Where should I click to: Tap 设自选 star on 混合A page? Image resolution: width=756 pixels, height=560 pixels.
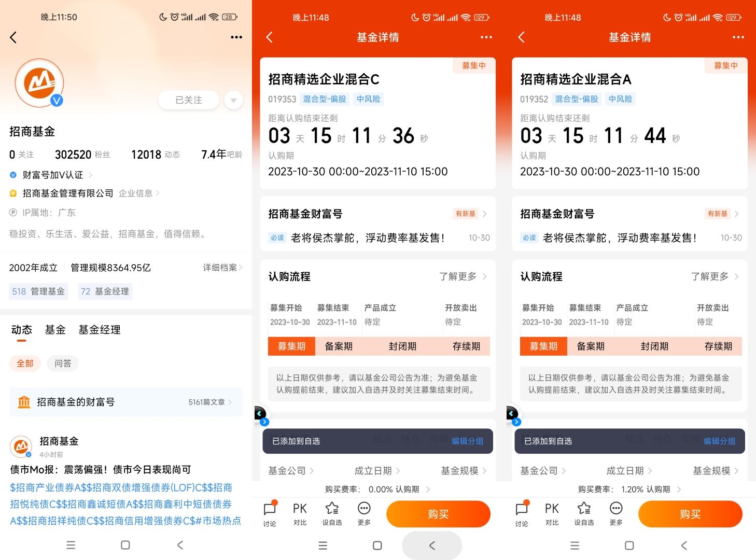point(584,514)
